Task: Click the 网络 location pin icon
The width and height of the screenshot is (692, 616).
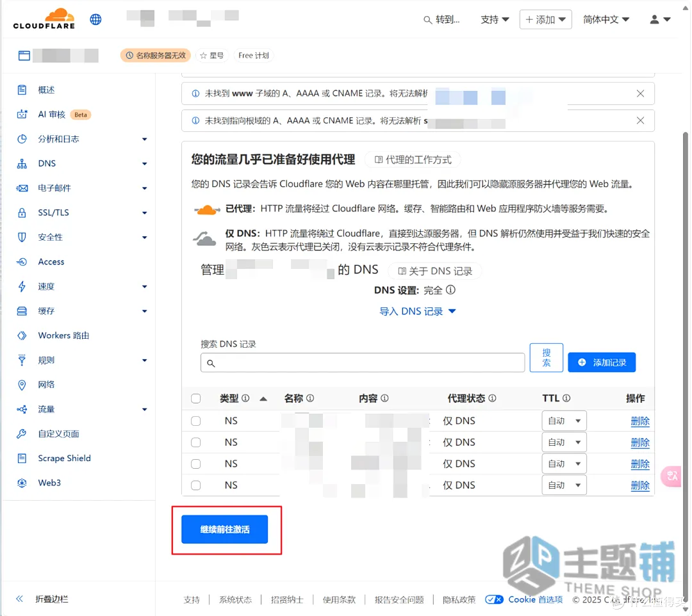Action: click(x=22, y=385)
